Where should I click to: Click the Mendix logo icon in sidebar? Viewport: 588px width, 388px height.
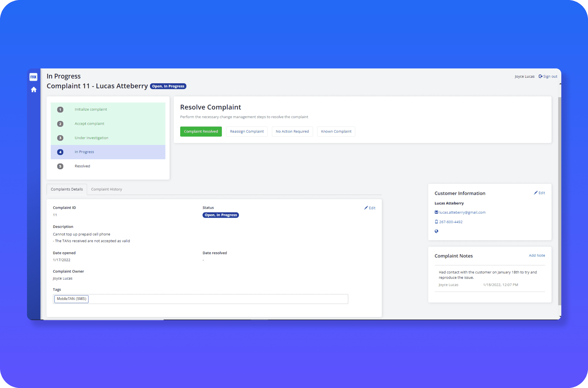[33, 77]
